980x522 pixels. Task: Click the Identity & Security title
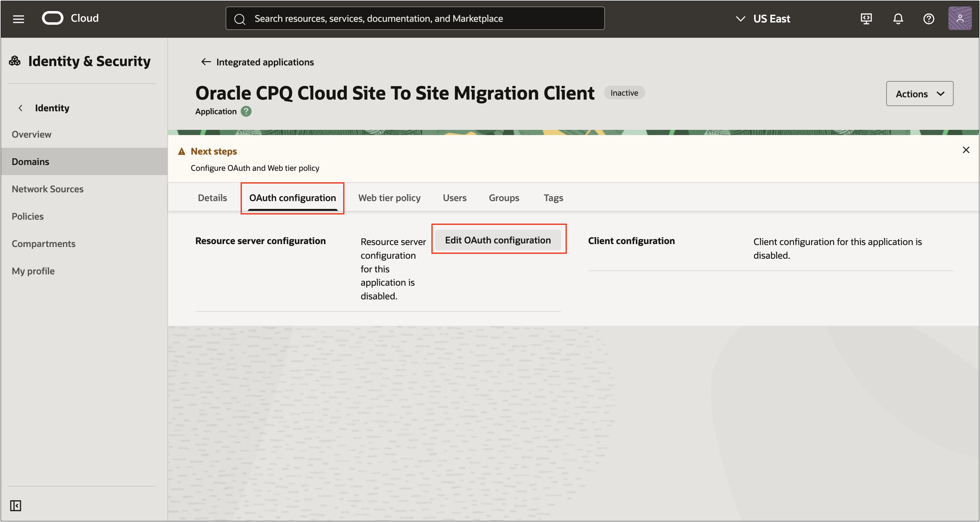89,61
